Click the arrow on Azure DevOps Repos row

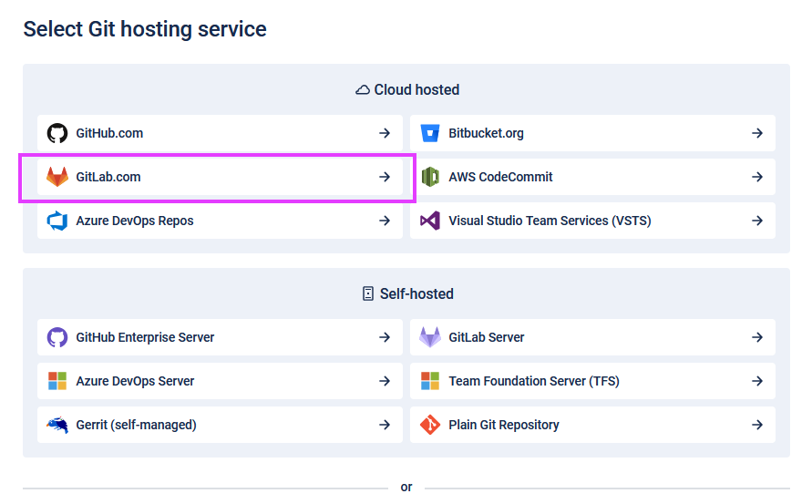click(x=385, y=221)
